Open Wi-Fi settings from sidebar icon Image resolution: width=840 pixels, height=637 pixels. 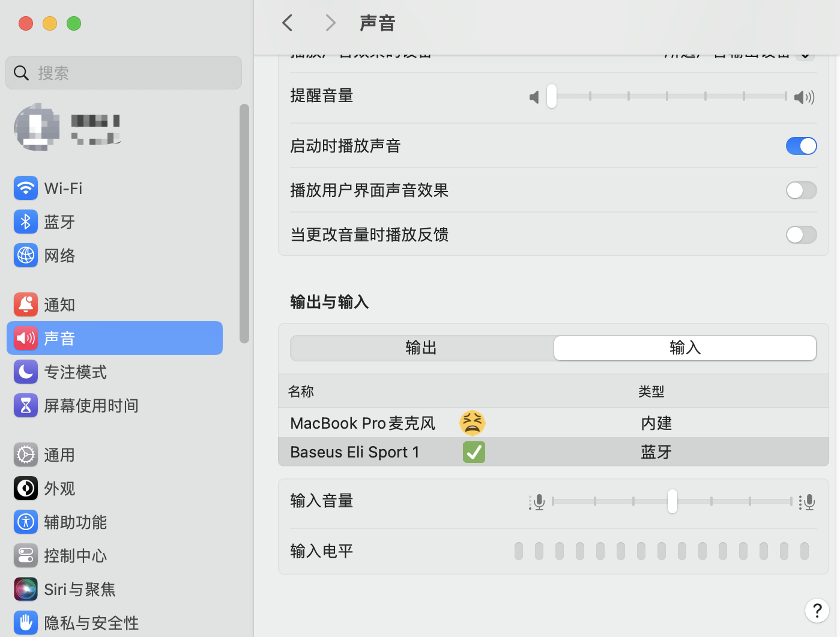point(25,189)
